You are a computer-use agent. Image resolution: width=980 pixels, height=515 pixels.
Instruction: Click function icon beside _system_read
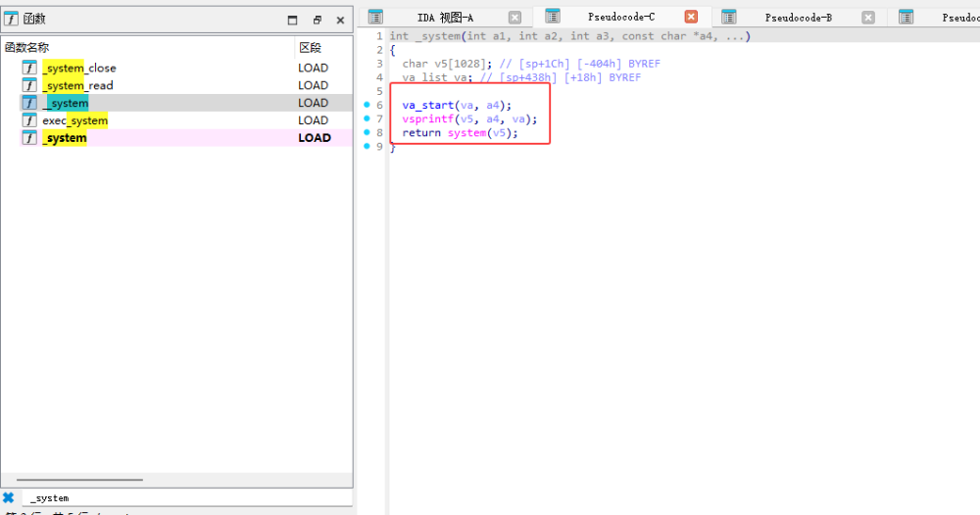point(29,85)
